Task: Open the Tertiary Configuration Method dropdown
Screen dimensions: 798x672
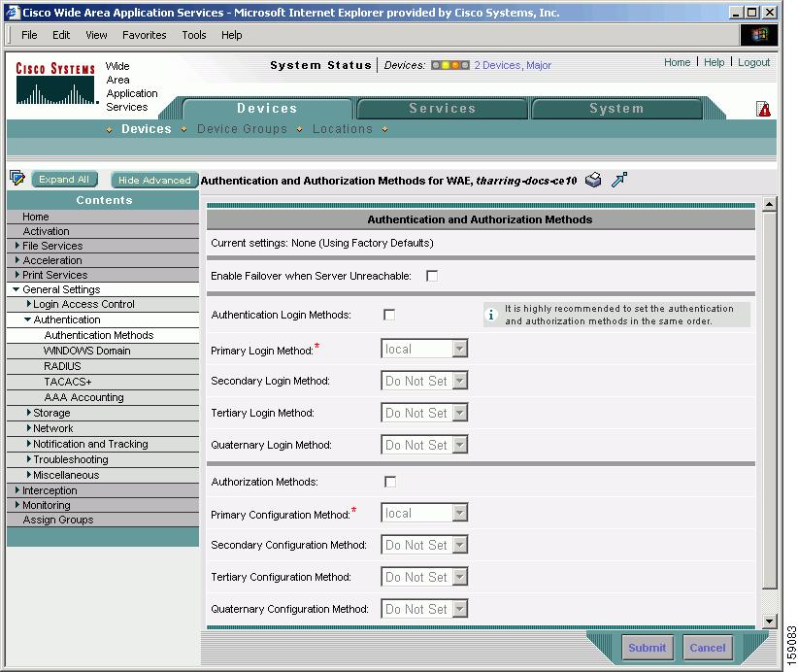Action: [424, 577]
